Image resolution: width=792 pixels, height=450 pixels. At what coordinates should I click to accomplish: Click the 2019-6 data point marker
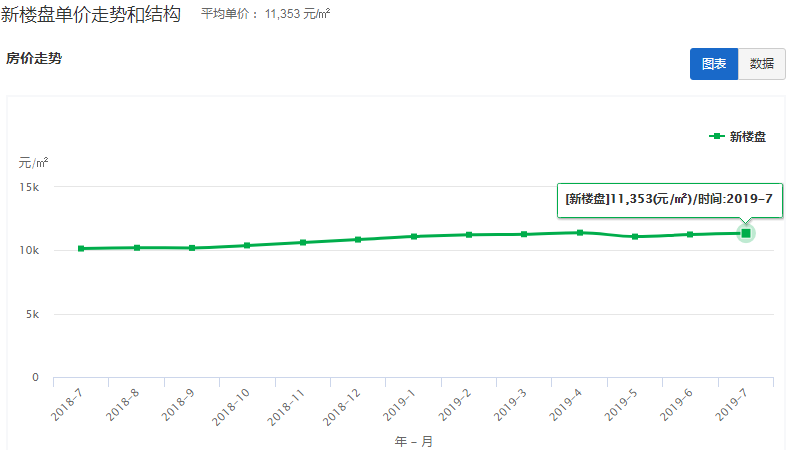[690, 234]
